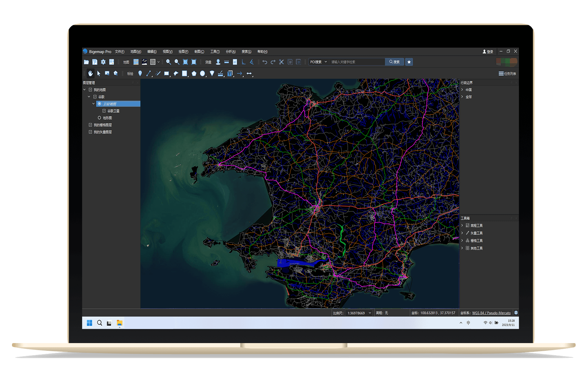The image size is (588, 392).
Task: Open coordinate system settings gear in status bar
Action: 516,313
